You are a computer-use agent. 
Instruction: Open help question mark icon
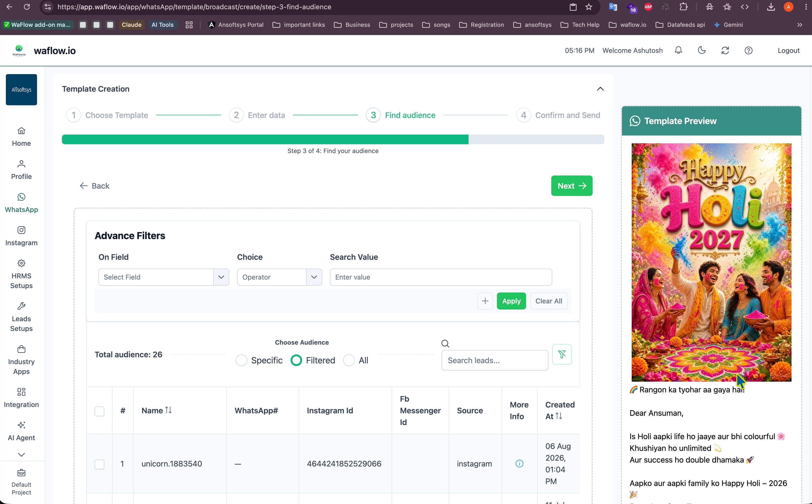click(x=748, y=50)
